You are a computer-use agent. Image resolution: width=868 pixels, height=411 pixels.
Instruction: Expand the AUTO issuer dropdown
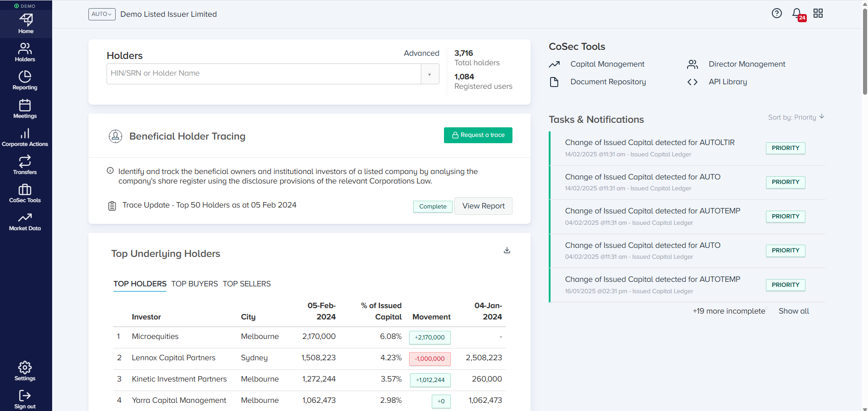[x=102, y=14]
